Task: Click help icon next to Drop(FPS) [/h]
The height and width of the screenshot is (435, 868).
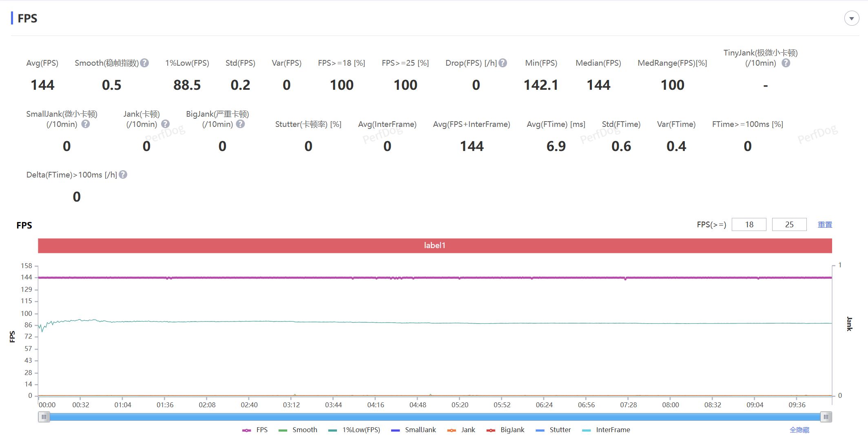Action: [503, 63]
